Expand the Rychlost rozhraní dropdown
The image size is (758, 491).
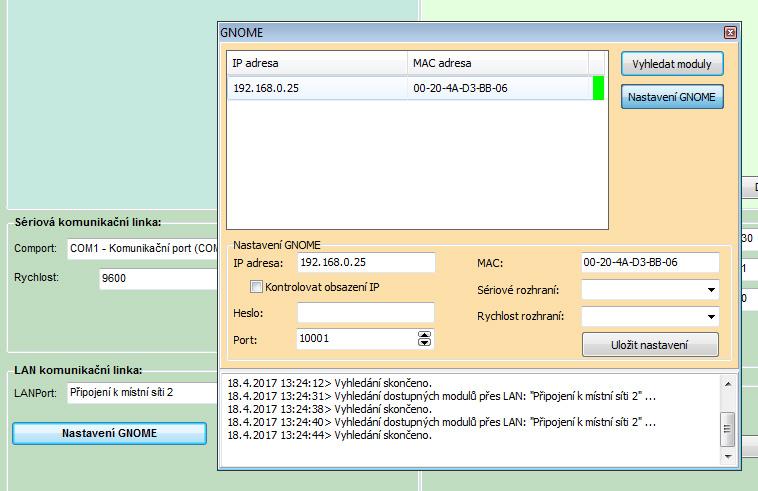(711, 317)
